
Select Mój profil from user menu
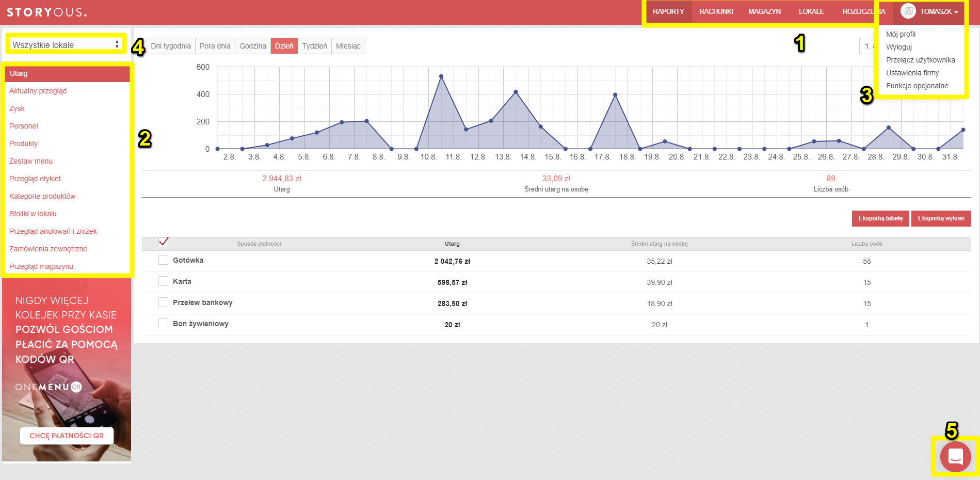coord(901,34)
